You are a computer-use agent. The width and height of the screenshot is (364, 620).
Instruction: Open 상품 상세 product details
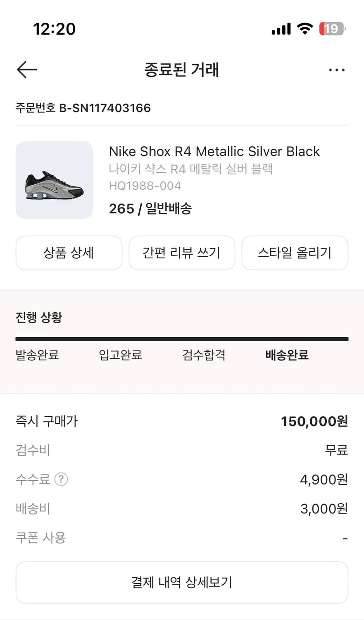click(69, 253)
